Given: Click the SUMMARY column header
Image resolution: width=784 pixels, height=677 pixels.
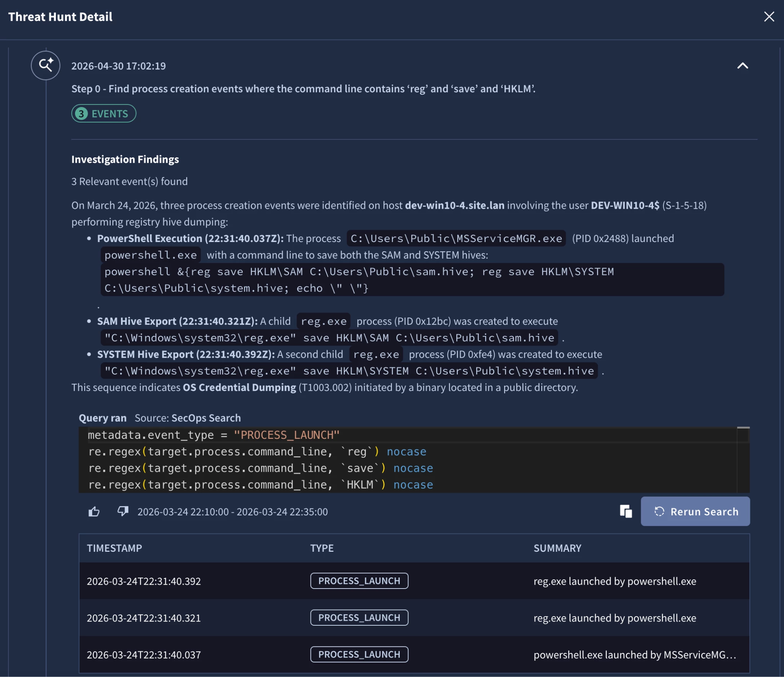Looking at the screenshot, I should click(x=557, y=548).
